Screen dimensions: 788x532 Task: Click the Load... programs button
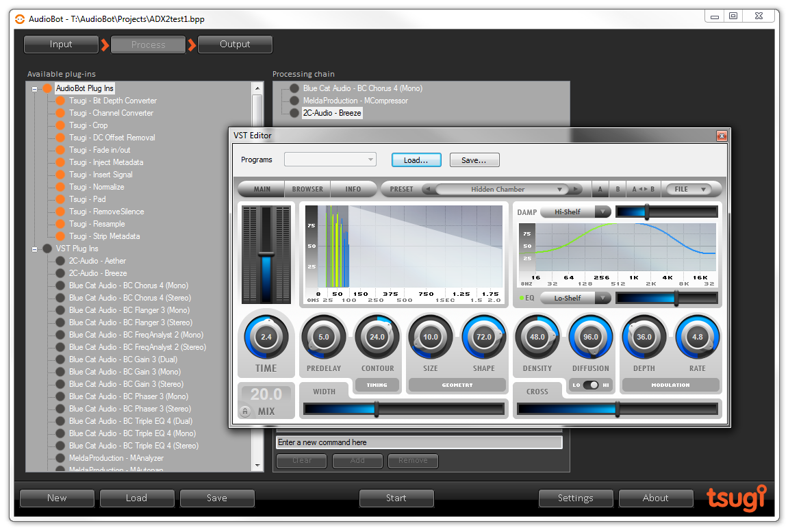tap(416, 160)
